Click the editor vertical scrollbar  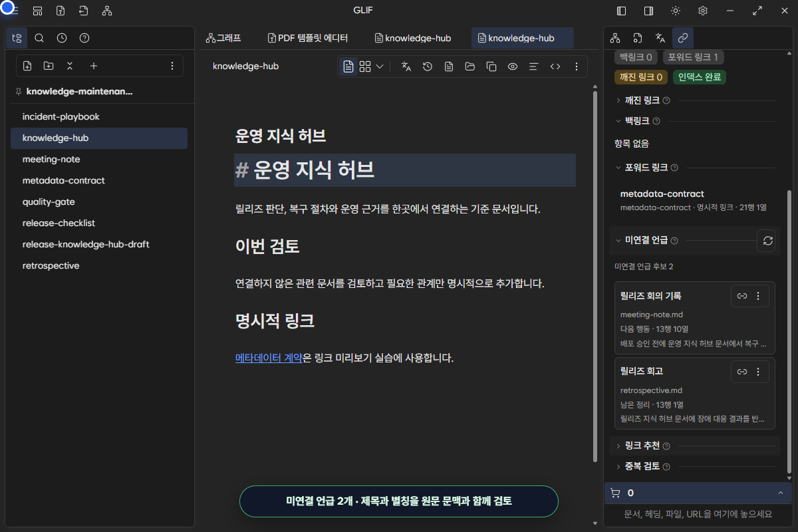click(x=595, y=276)
